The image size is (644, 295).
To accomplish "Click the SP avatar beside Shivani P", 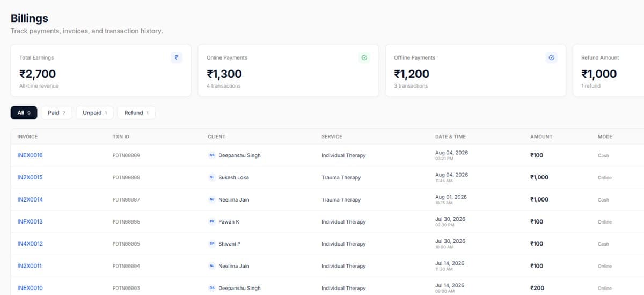I will pos(212,244).
